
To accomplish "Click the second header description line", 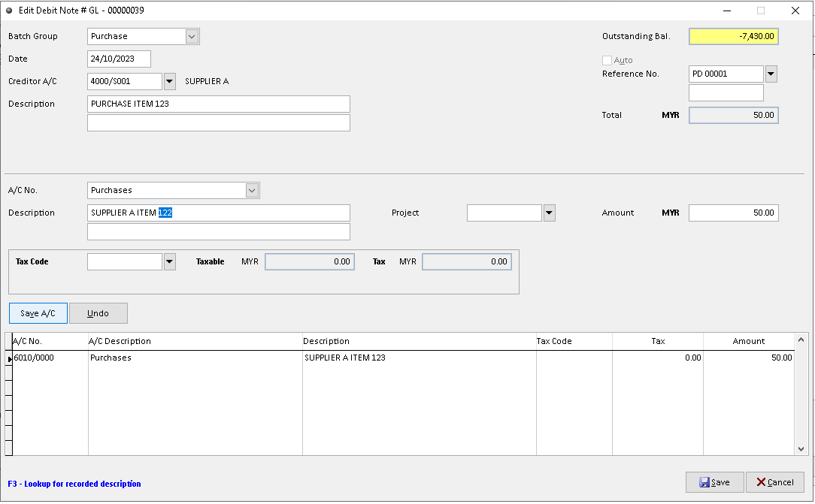I will (218, 123).
